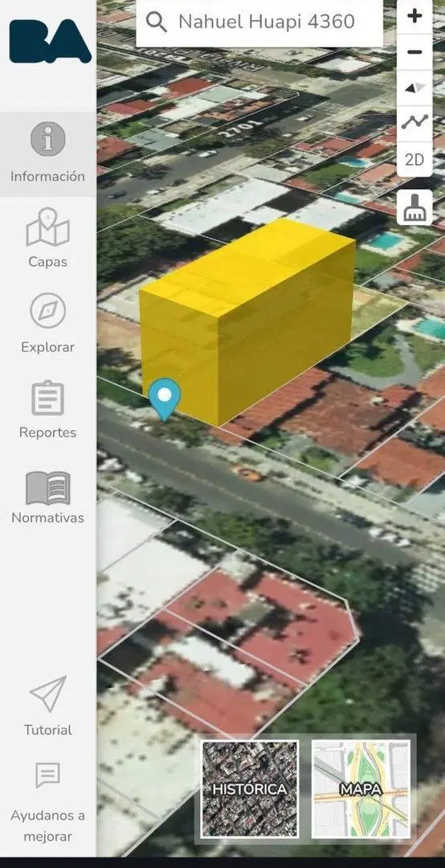Open the Capas layers menu
The width and height of the screenshot is (445, 868).
47,239
